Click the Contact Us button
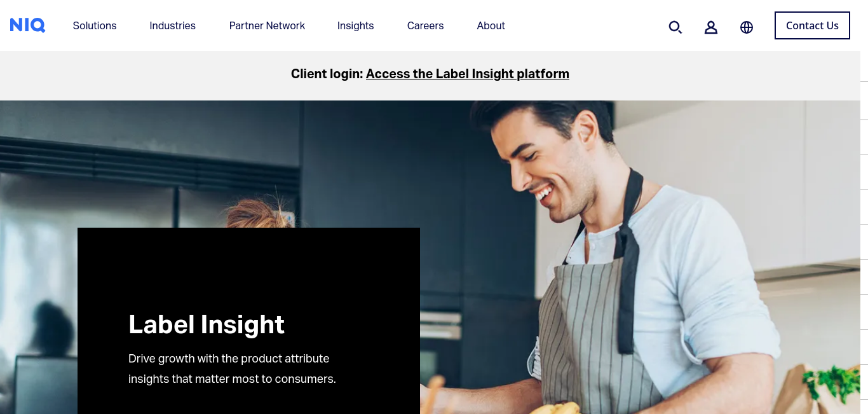 pos(812,25)
